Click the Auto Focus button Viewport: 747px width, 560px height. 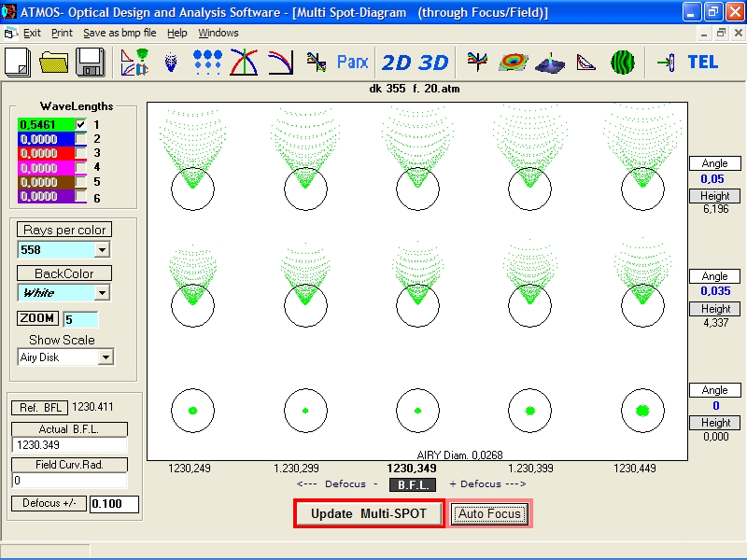[489, 514]
